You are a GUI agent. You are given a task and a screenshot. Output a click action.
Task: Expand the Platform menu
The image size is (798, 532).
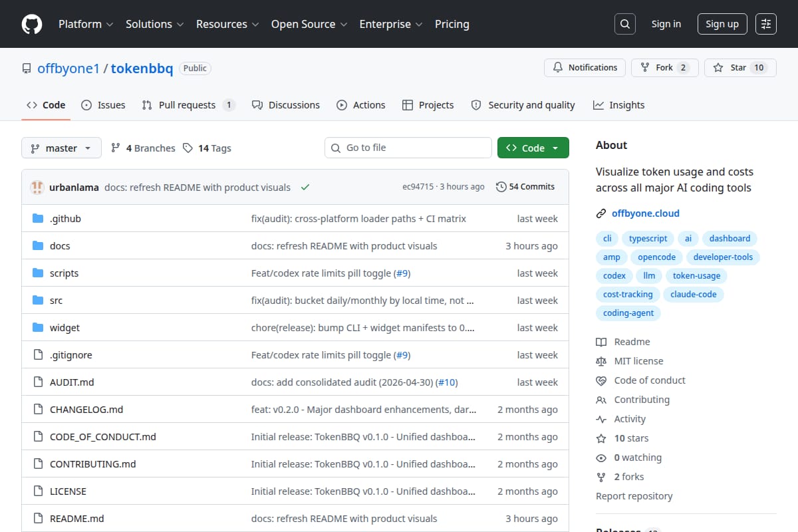click(x=86, y=24)
